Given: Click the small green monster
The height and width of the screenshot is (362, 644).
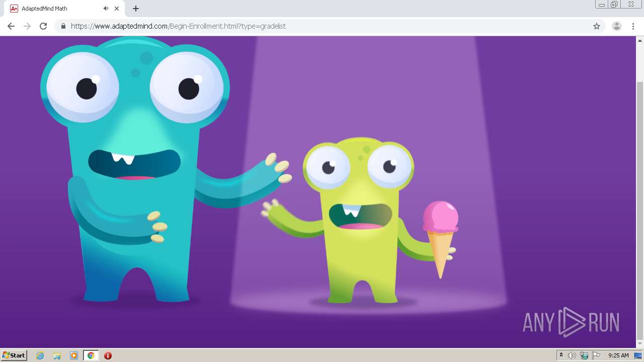Looking at the screenshot, I should point(360,221).
